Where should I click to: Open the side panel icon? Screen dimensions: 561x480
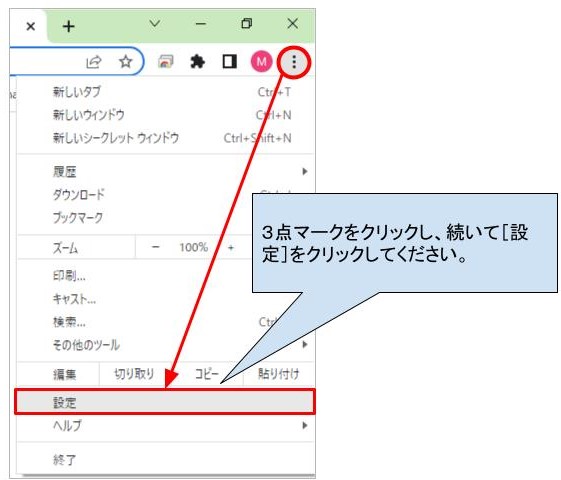[229, 62]
